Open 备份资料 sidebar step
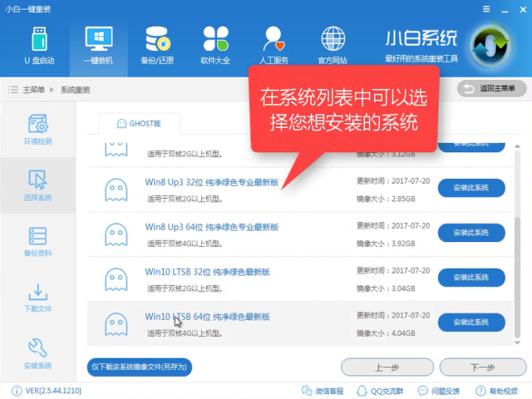 [x=37, y=241]
